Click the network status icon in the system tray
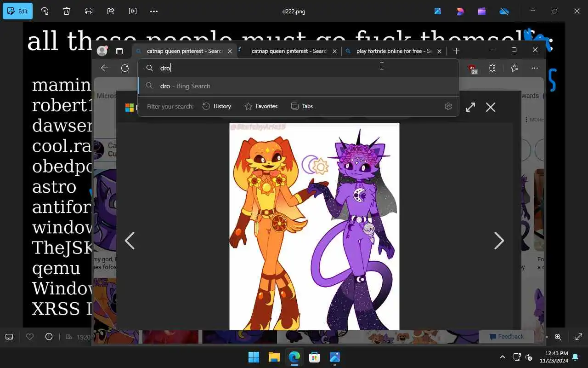Screen dimensions: 588x368 click(x=517, y=357)
